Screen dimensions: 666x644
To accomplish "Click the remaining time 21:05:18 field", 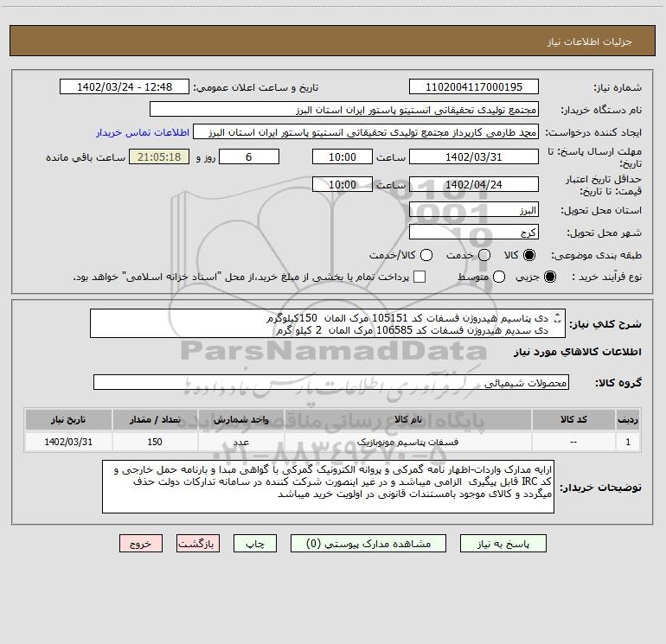I will (159, 156).
